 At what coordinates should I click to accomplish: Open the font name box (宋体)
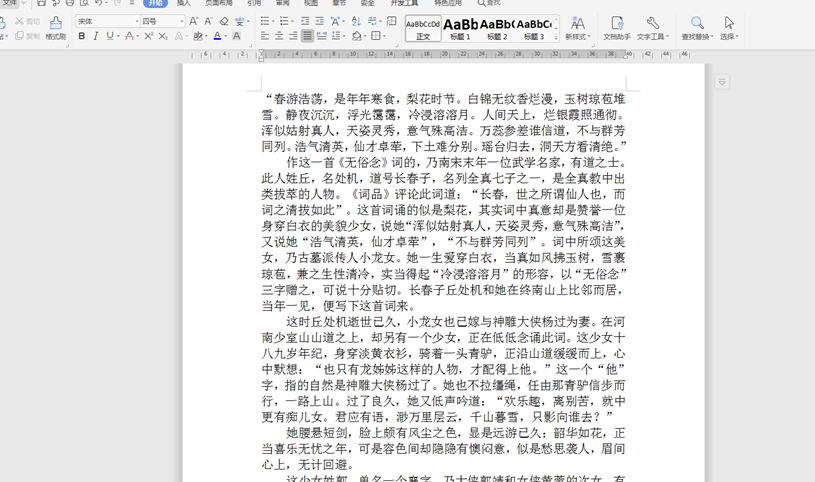pyautogui.click(x=108, y=21)
